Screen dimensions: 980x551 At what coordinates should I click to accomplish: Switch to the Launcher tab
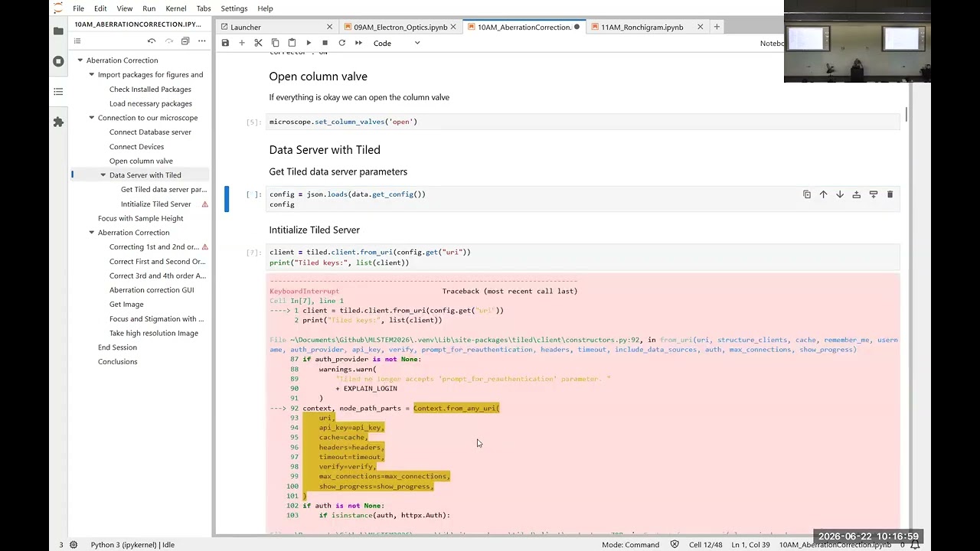(x=276, y=27)
